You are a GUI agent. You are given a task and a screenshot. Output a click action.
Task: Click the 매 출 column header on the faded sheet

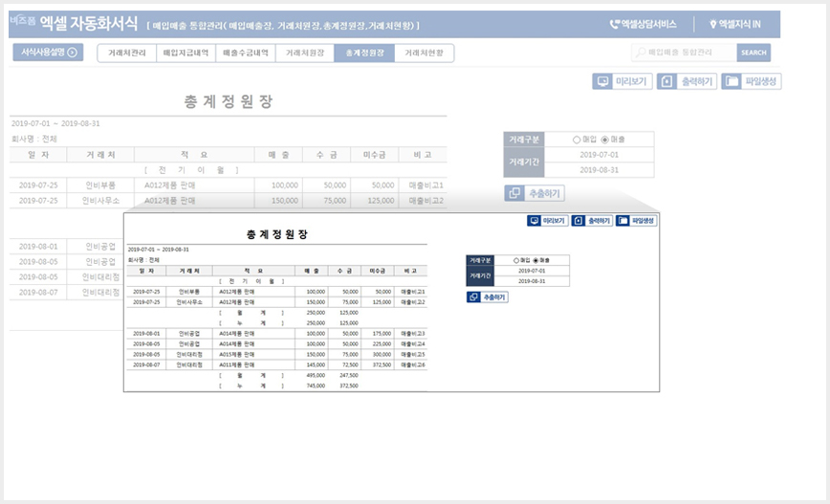[278, 155]
